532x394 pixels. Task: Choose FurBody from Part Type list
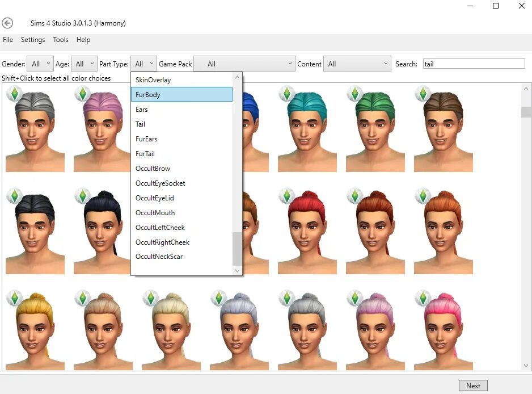click(181, 94)
